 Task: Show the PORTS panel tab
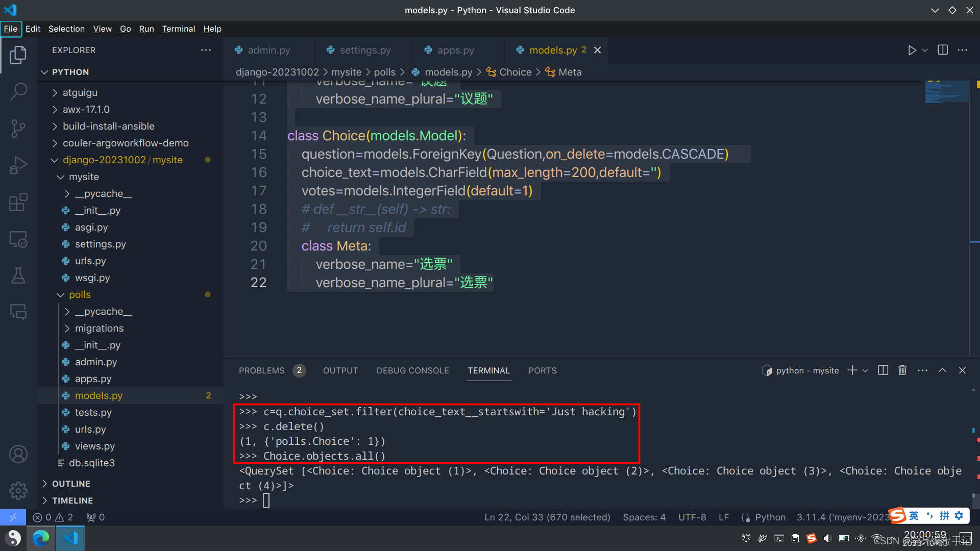pos(543,370)
